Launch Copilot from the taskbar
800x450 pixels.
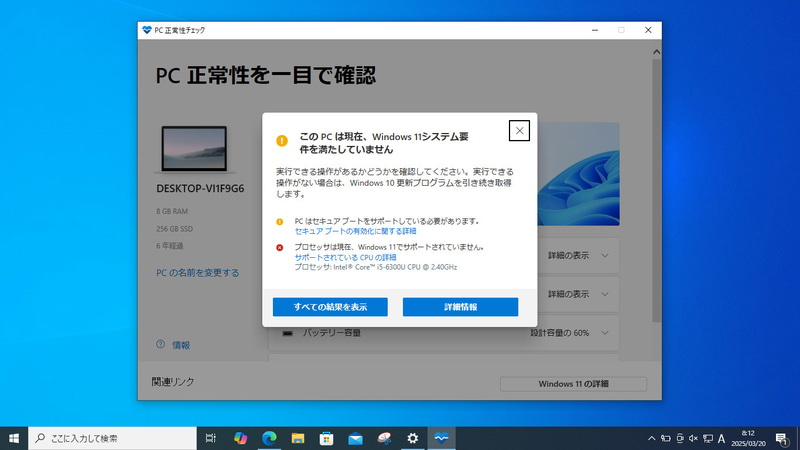[240, 438]
